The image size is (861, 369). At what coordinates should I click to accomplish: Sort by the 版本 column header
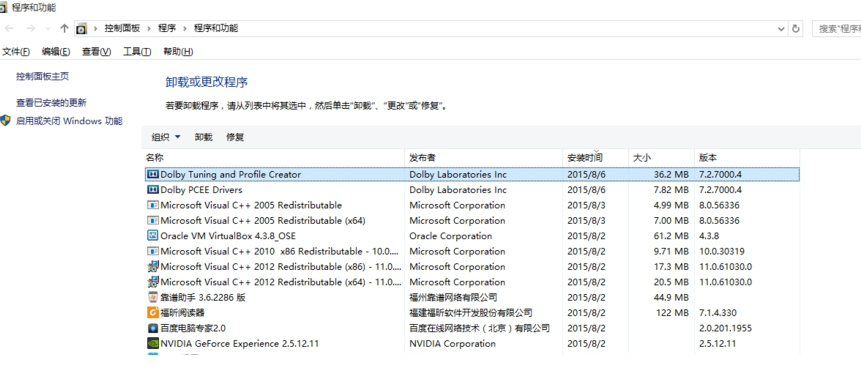point(747,158)
